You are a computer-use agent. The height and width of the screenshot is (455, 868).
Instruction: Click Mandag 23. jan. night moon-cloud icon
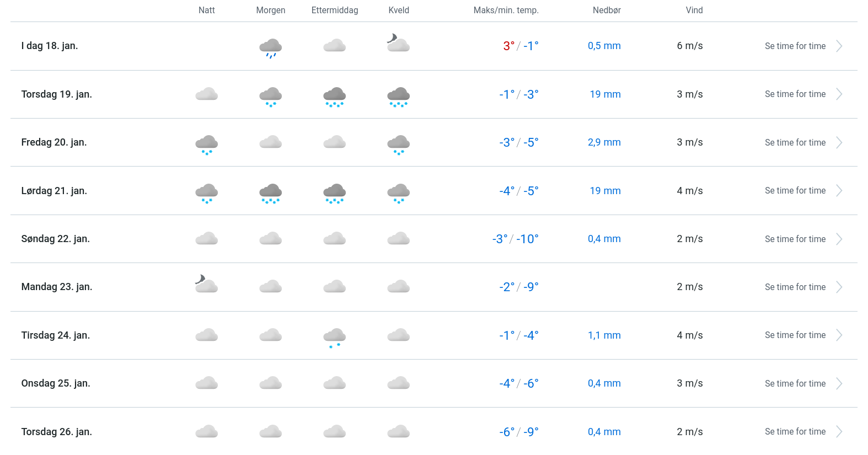click(x=206, y=284)
